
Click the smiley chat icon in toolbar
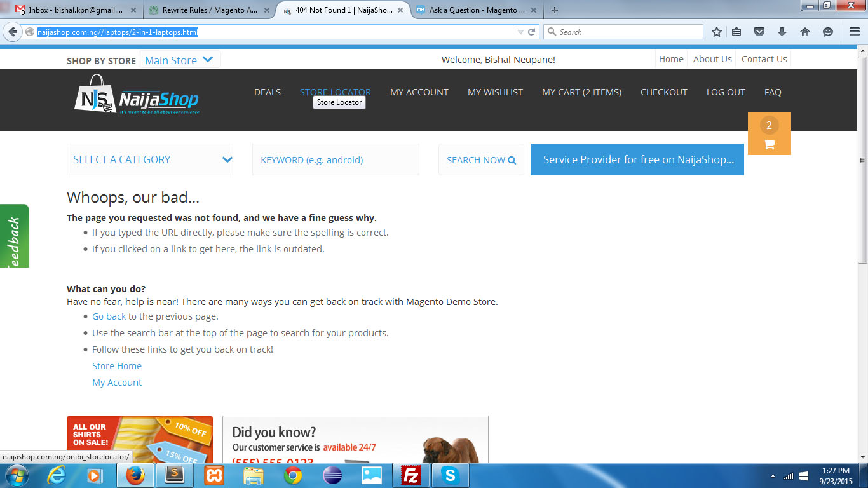[827, 32]
